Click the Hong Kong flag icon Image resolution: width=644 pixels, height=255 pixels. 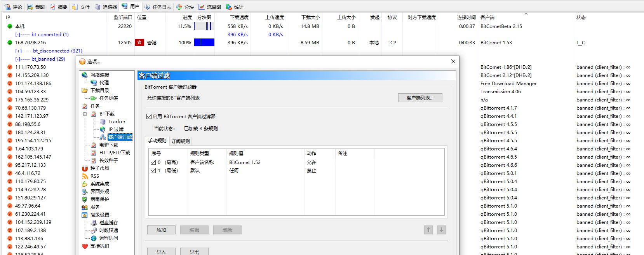(x=139, y=42)
